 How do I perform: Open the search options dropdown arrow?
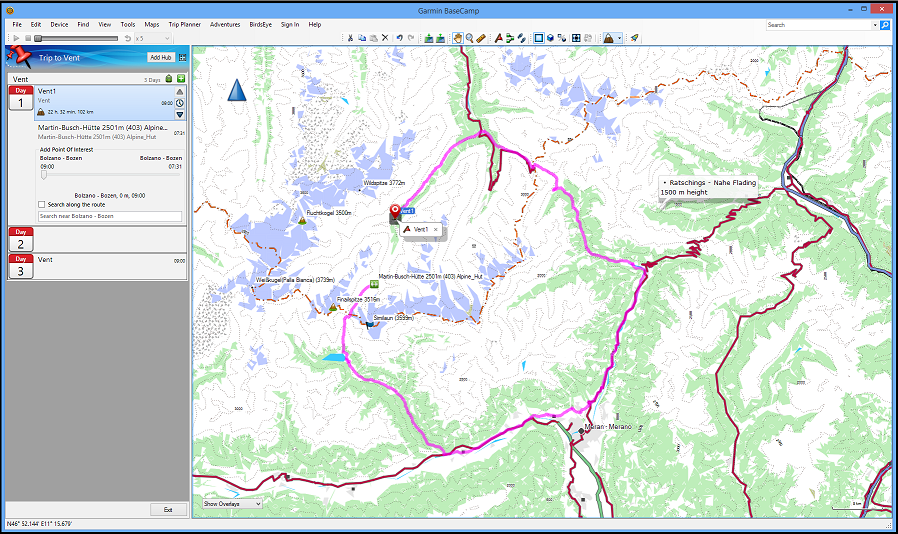[875, 25]
